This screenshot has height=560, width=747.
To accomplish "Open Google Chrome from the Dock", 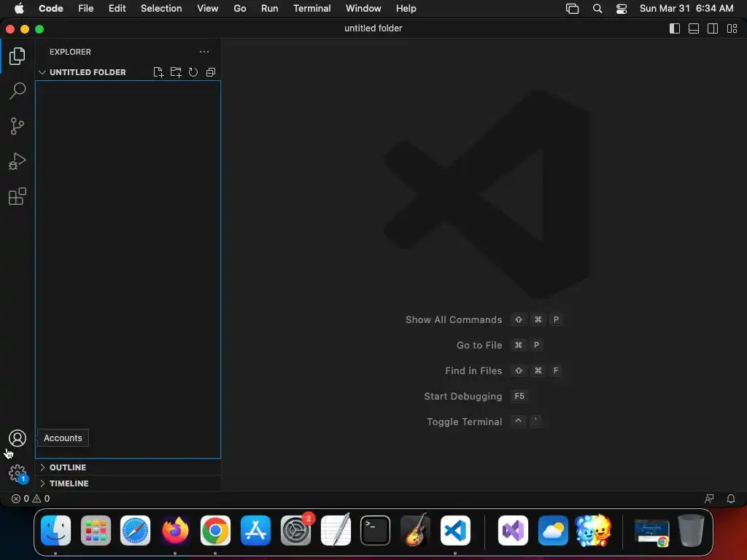I will (x=215, y=531).
